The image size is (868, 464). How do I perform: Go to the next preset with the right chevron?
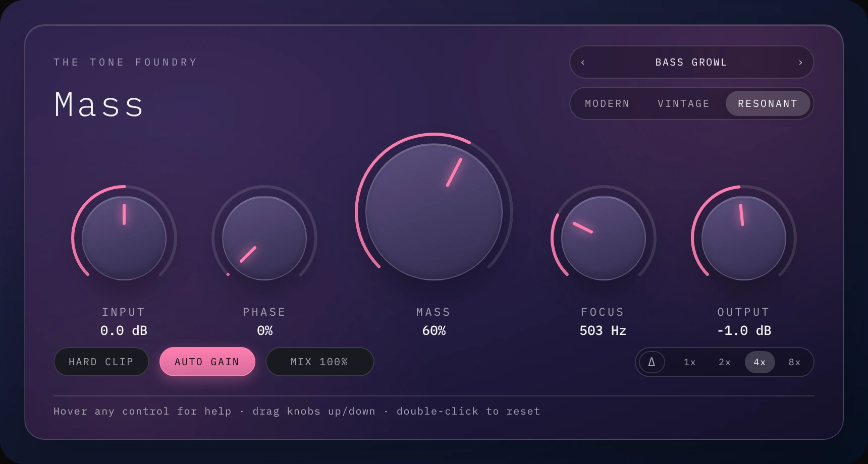pos(800,63)
